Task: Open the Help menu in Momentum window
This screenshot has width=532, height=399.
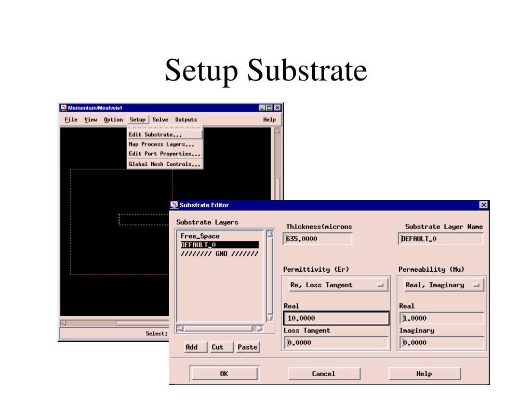Action: 270,120
